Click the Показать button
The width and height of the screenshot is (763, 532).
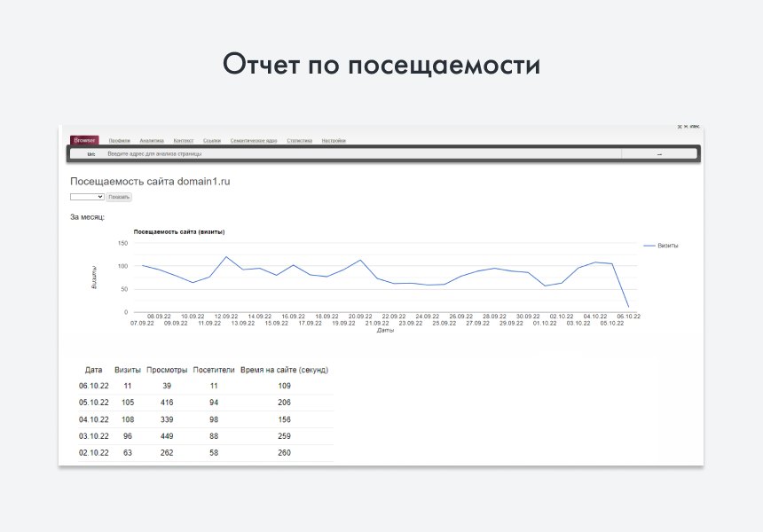(x=119, y=197)
